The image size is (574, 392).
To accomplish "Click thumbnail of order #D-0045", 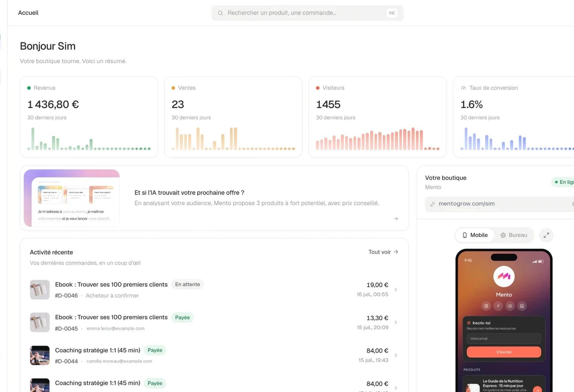I will click(x=40, y=323).
